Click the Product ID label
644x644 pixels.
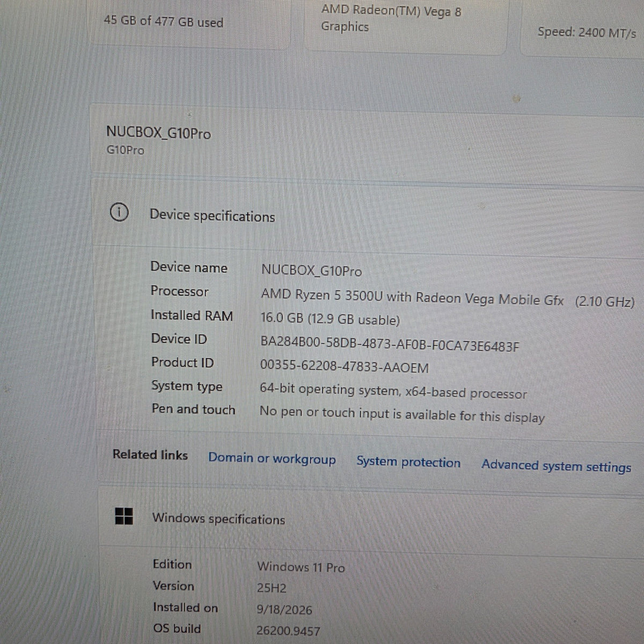click(x=182, y=362)
